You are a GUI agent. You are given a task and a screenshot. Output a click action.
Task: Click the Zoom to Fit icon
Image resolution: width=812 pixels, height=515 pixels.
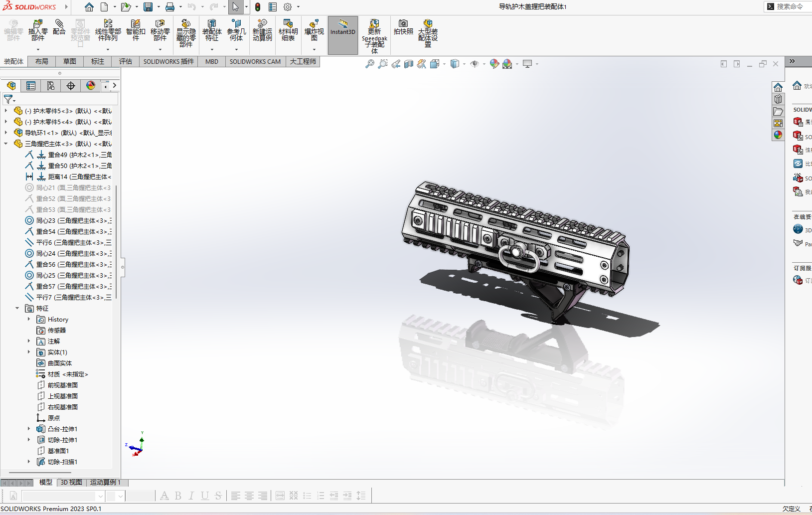(x=370, y=64)
